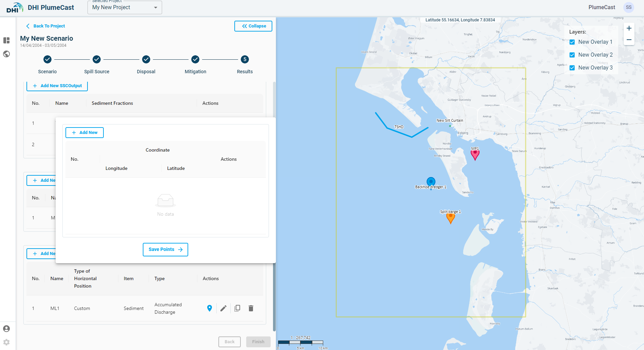Zoom out on the map
The width and height of the screenshot is (644, 350).
[x=629, y=40]
